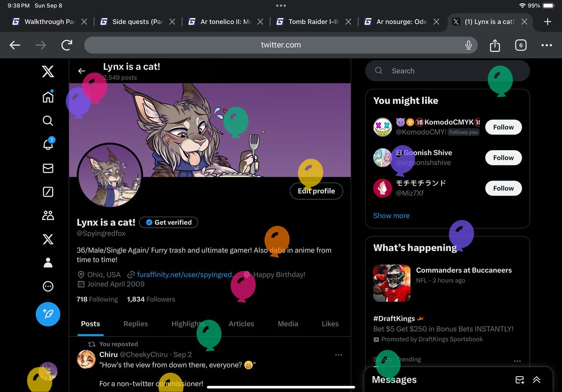Open Communities with the people icon
The height and width of the screenshot is (392, 562).
coord(48,215)
